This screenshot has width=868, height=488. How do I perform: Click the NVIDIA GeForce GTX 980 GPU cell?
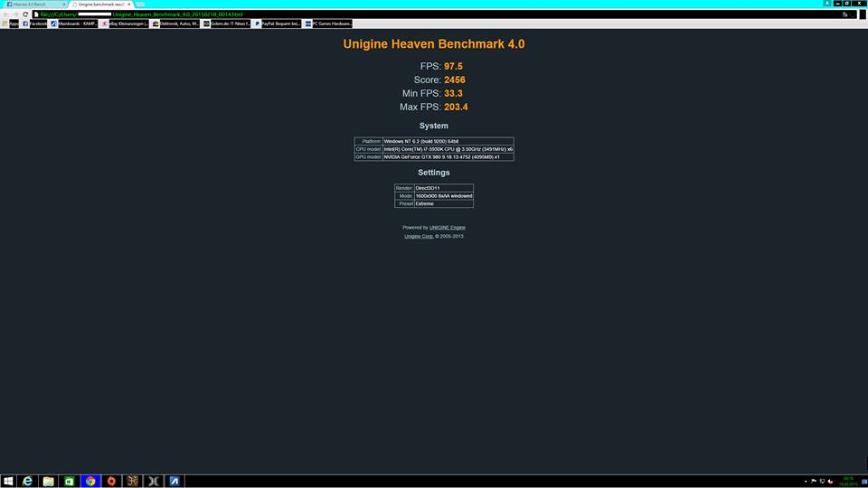tap(448, 156)
